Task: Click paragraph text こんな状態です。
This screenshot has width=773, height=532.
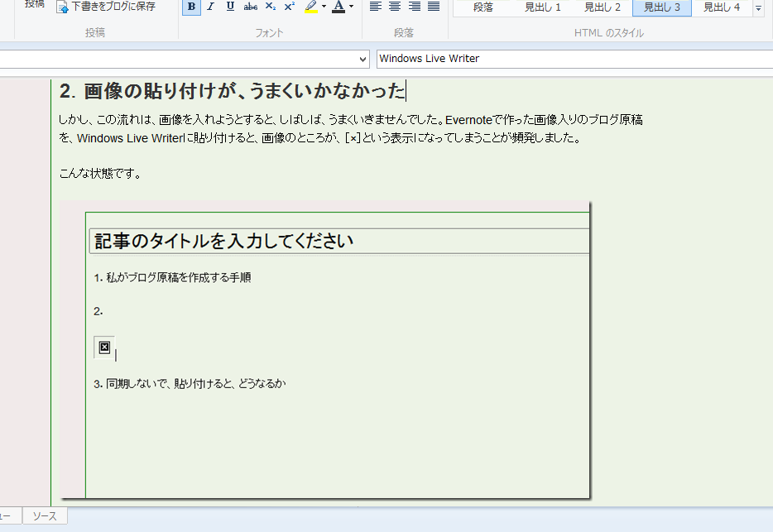Action: [x=100, y=173]
